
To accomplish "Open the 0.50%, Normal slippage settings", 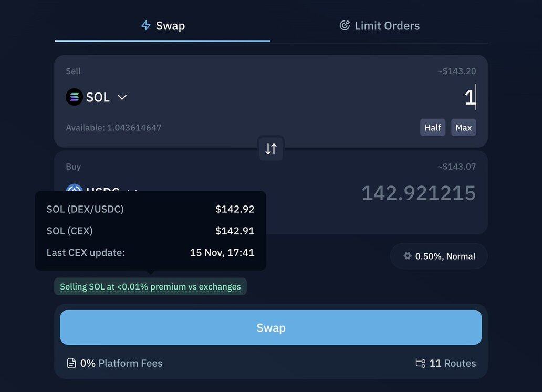I will pos(439,256).
